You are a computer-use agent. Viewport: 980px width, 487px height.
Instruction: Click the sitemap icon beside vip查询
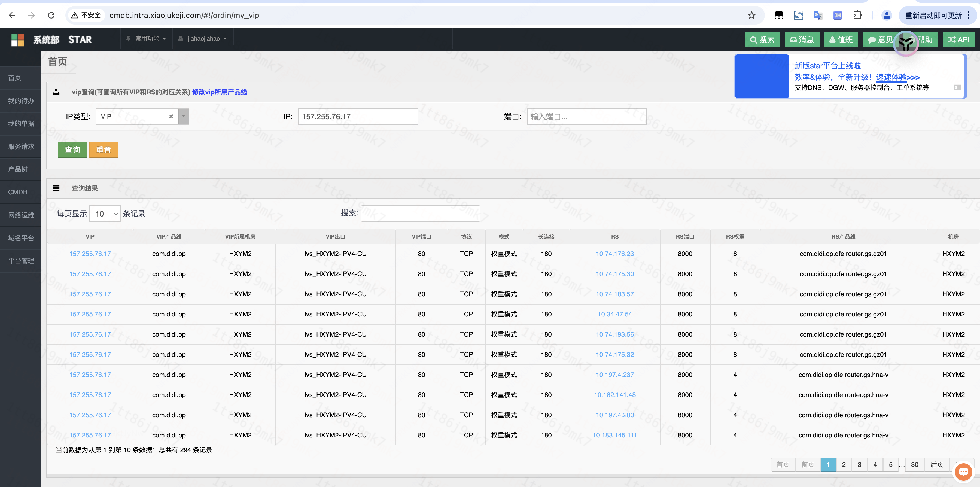click(56, 92)
